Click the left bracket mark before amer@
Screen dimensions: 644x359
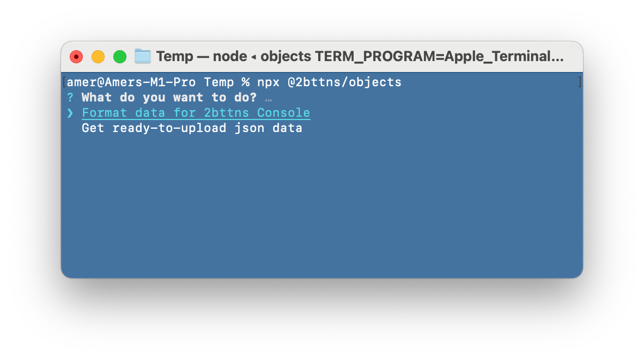64,82
